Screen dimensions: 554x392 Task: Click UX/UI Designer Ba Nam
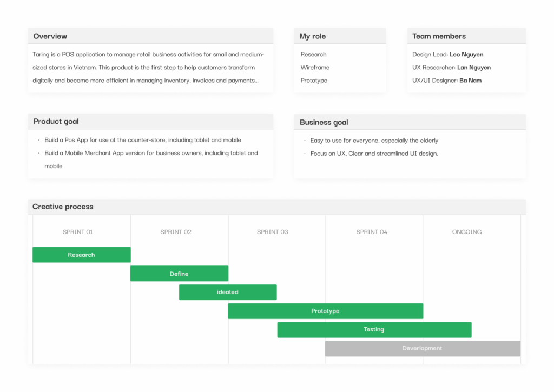tap(470, 81)
